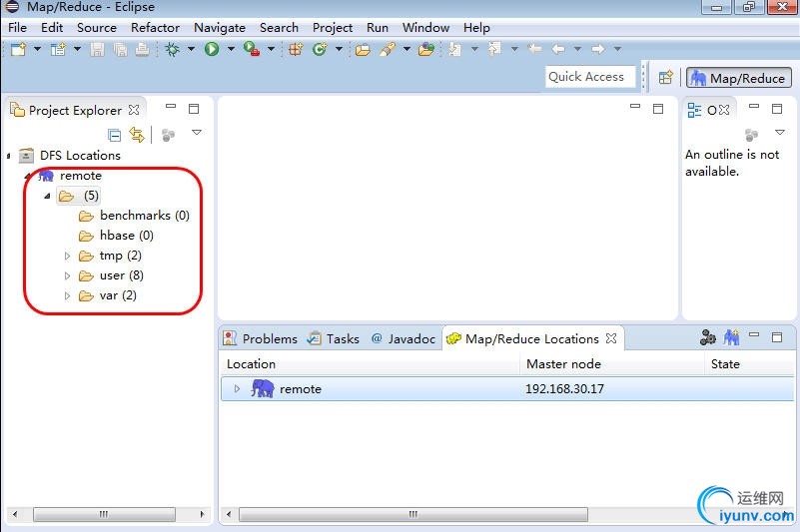Open the Window menu
Image resolution: width=800 pixels, height=532 pixels.
[425, 28]
